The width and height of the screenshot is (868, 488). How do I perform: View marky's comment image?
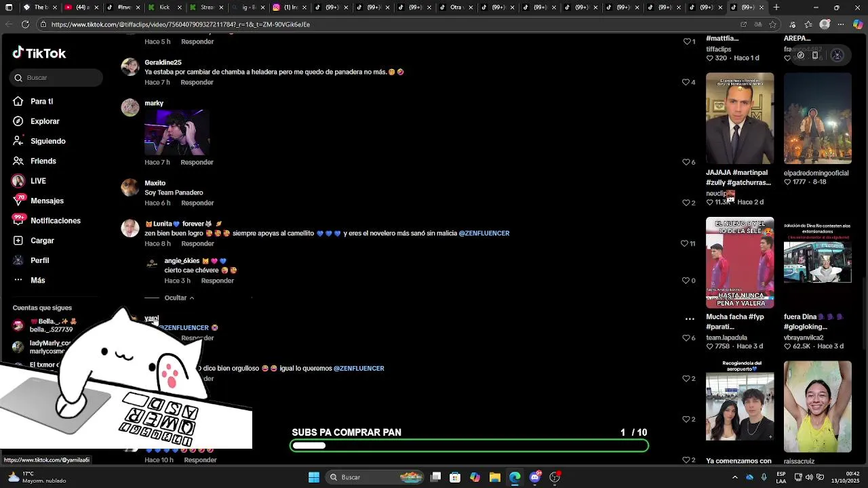coord(177,133)
